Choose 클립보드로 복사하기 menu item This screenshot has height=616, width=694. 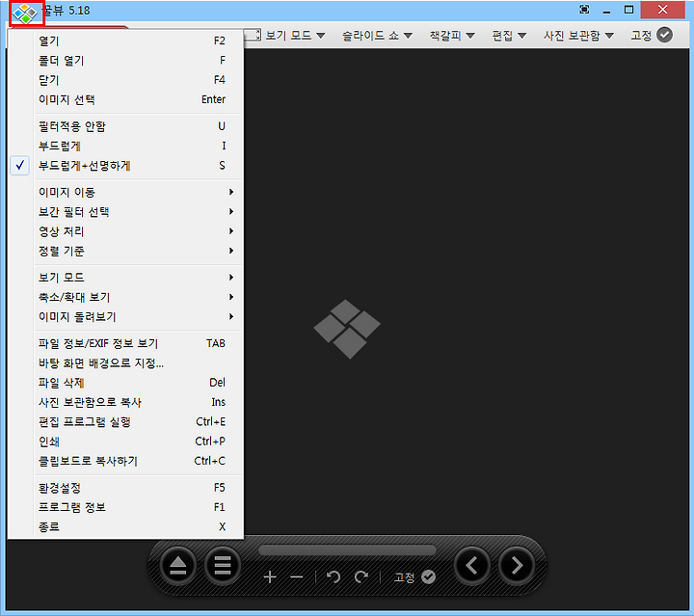tap(125, 461)
